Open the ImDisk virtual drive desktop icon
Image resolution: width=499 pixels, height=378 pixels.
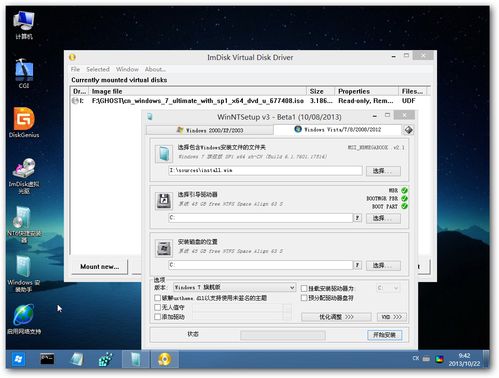24,175
